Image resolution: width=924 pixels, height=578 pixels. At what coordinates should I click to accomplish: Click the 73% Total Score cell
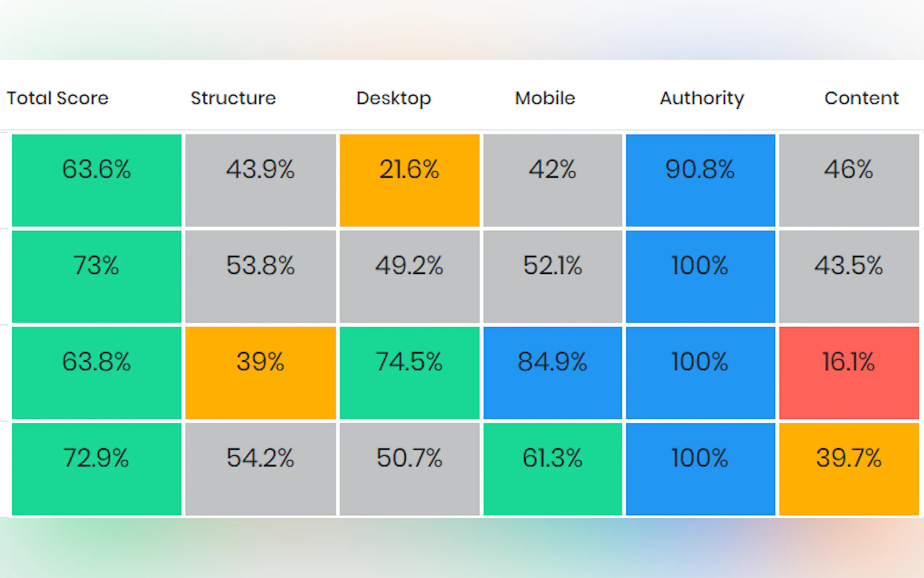pos(97,276)
